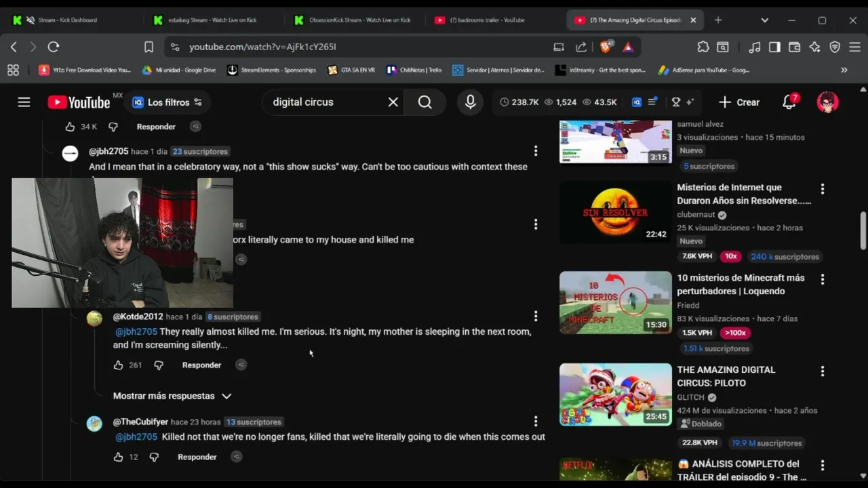Open the browser main menu
This screenshot has height=488, width=868.
pyautogui.click(x=855, y=47)
